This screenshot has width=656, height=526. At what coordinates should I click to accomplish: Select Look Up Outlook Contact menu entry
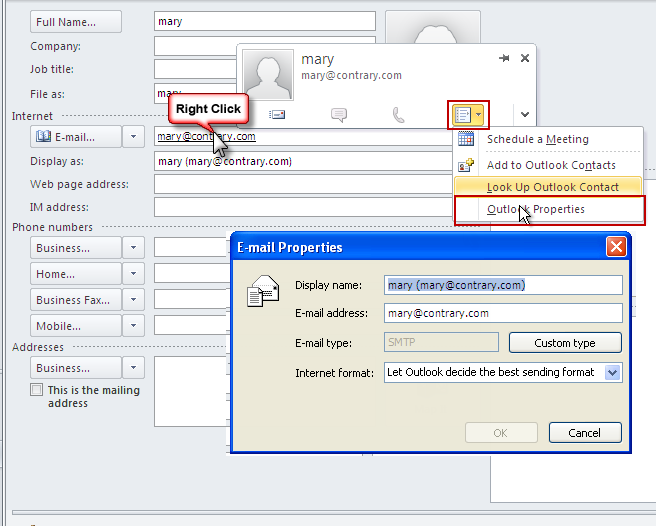552,187
